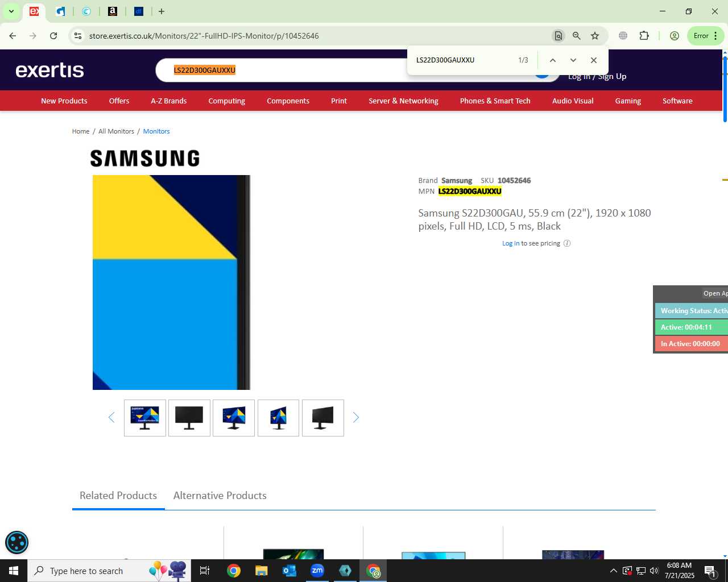Open the Audio Visual menu
The image size is (728, 582).
[573, 101]
